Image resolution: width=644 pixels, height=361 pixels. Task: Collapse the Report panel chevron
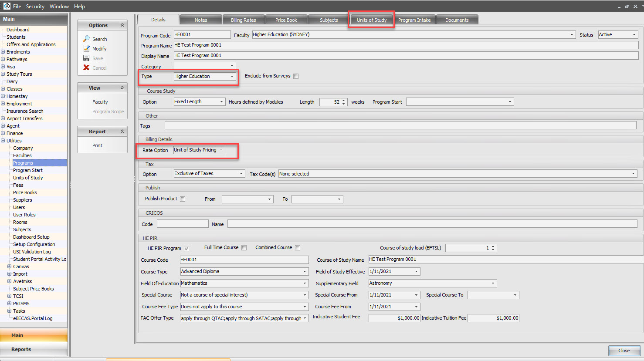[122, 132]
